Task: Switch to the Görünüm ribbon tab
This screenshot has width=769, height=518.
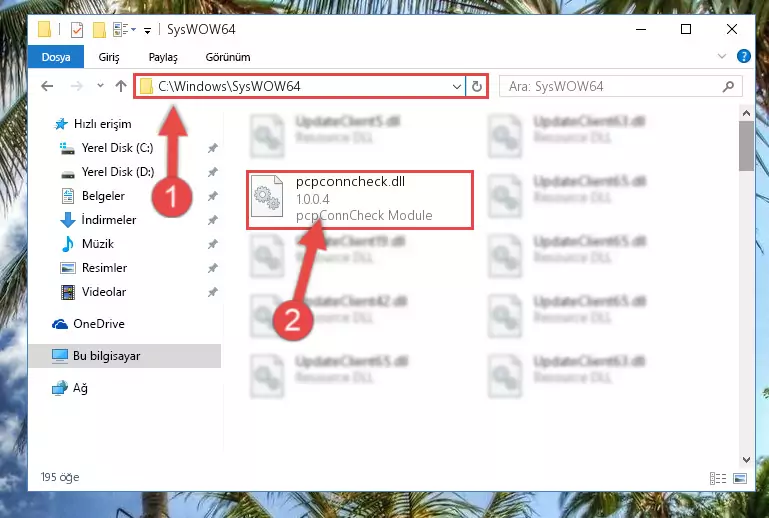Action: [228, 57]
